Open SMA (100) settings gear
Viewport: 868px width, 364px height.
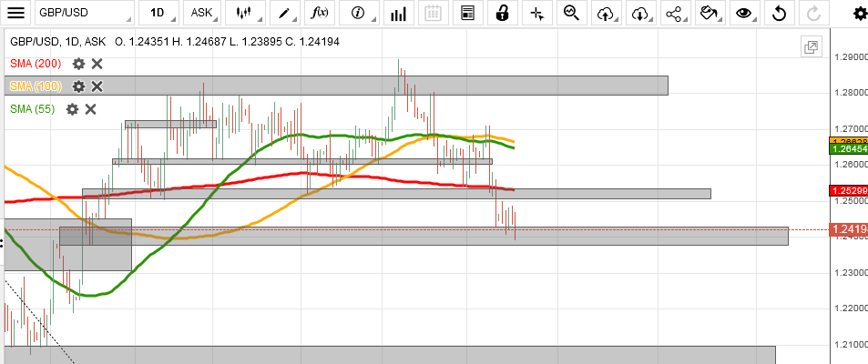point(78,86)
